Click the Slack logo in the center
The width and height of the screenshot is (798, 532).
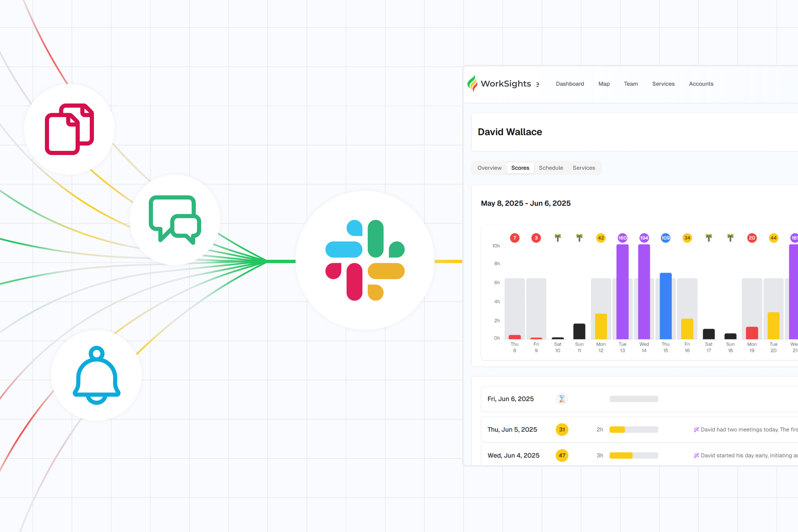click(365, 260)
